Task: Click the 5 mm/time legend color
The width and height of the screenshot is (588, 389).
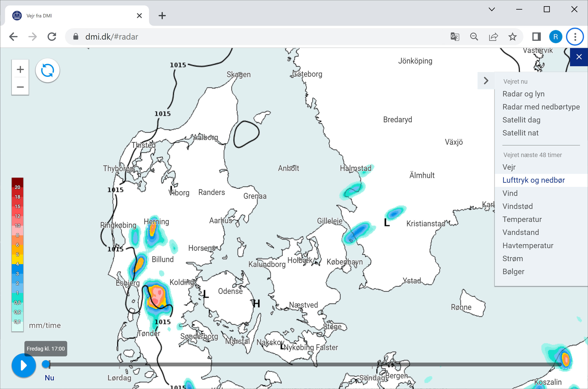Action: (17, 254)
